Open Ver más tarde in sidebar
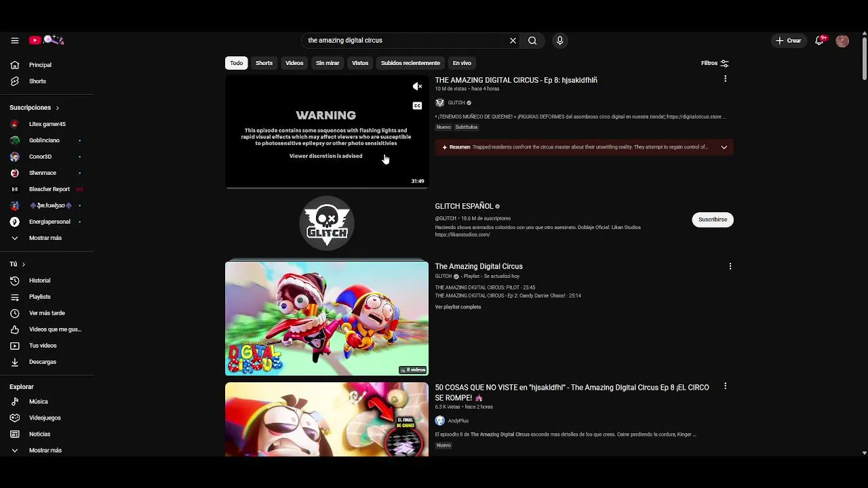This screenshot has height=488, width=868. 46,313
